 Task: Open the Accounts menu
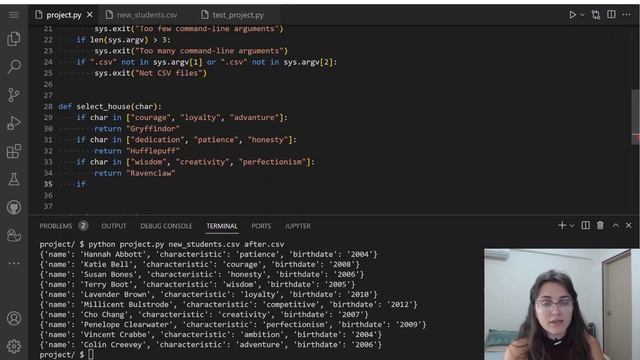pyautogui.click(x=14, y=318)
